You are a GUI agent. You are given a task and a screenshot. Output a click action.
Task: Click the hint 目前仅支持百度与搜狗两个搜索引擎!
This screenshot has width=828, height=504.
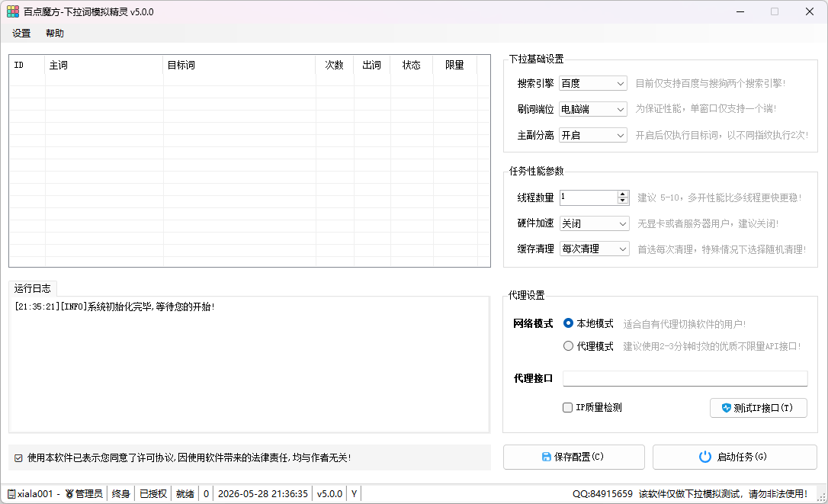[711, 83]
